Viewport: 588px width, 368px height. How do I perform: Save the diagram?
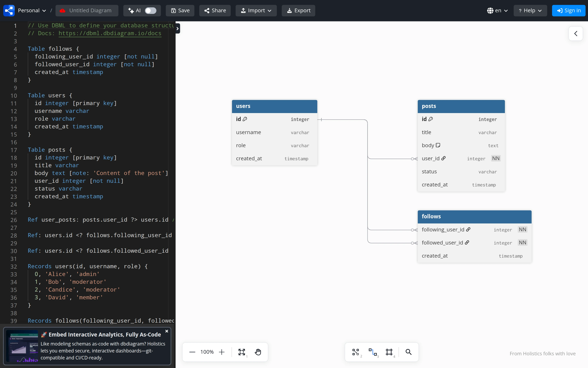pos(180,10)
